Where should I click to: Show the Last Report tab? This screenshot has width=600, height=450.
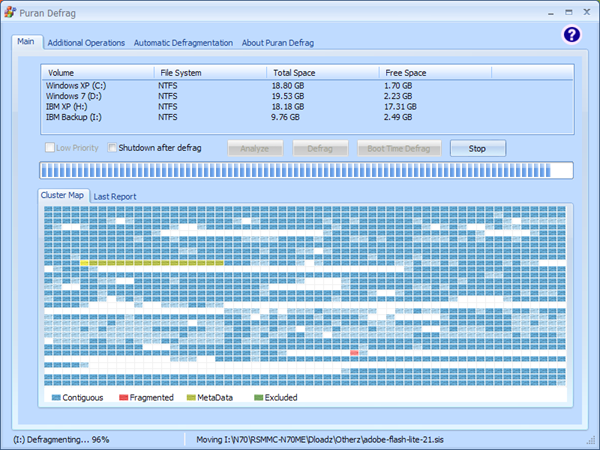coord(115,196)
